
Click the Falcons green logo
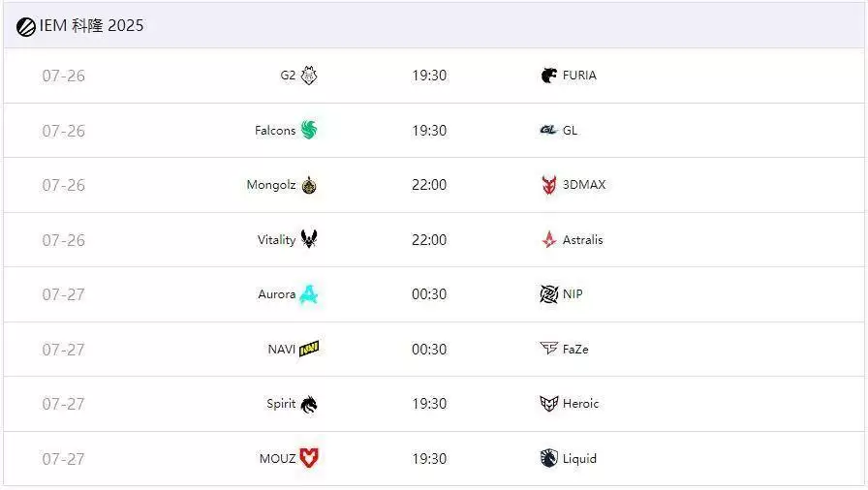[309, 130]
